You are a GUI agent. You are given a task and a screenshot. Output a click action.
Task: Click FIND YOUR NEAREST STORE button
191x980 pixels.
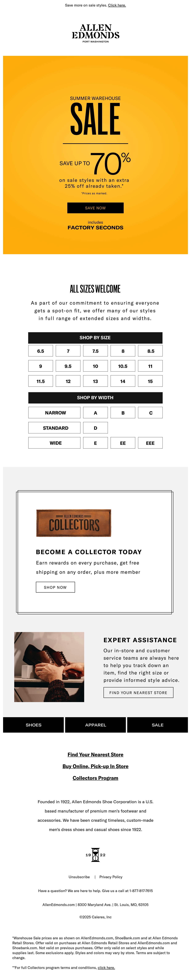[138, 692]
